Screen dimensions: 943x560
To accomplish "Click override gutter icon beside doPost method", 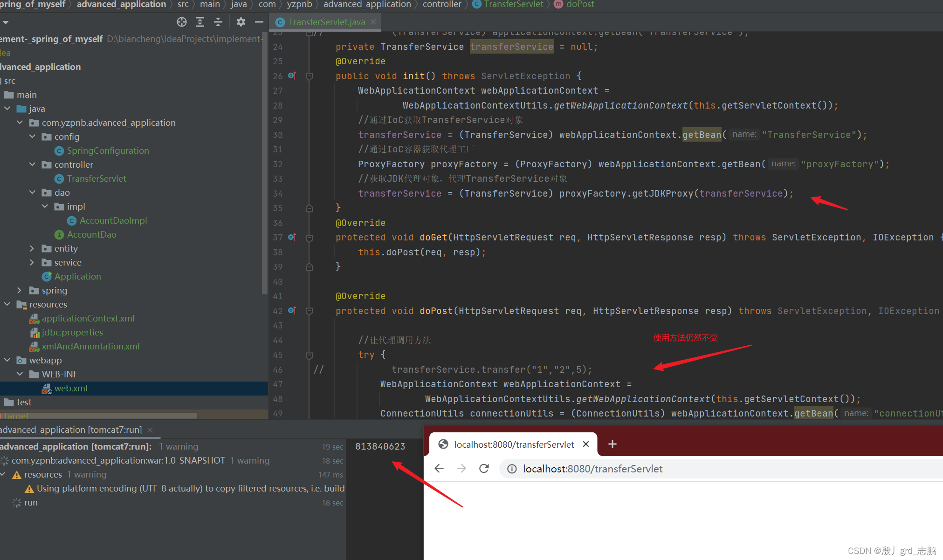I will [x=292, y=310].
